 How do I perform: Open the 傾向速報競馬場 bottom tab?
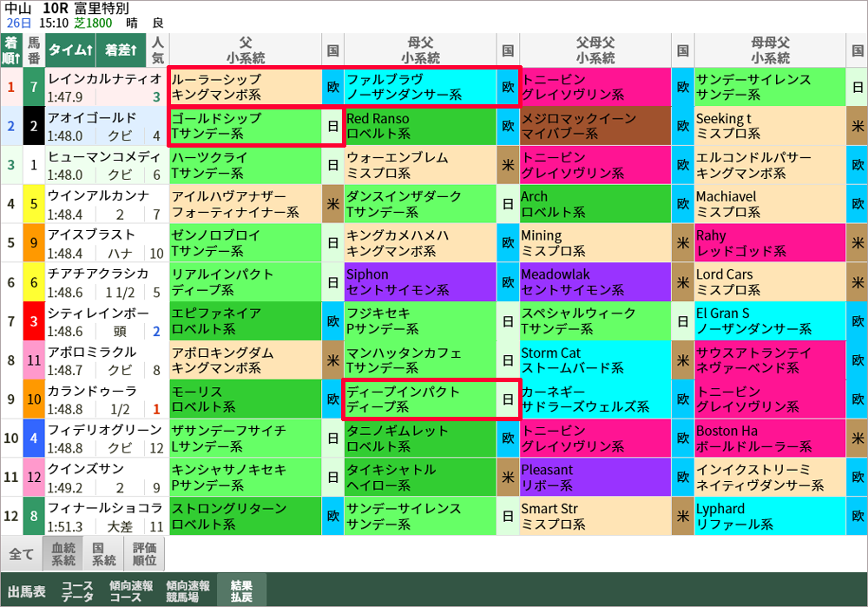187,591
